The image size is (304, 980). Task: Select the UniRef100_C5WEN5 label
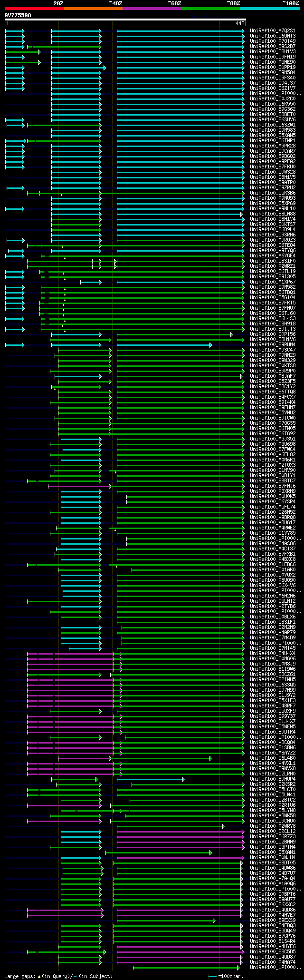(273, 726)
